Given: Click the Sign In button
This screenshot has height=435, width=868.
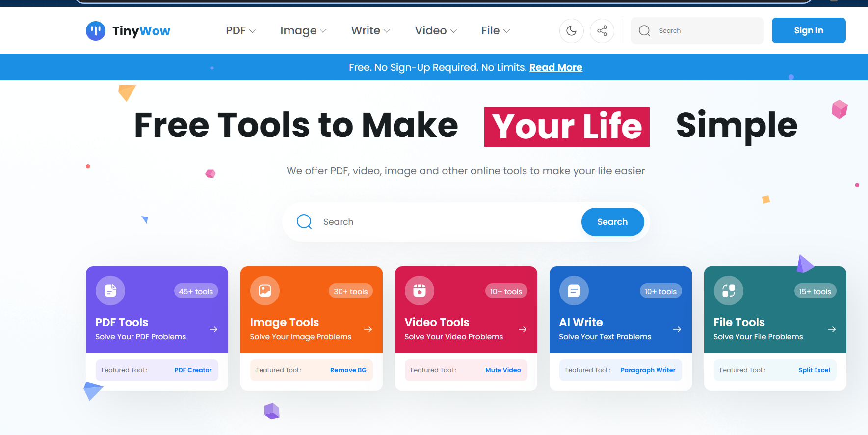Looking at the screenshot, I should (x=809, y=30).
